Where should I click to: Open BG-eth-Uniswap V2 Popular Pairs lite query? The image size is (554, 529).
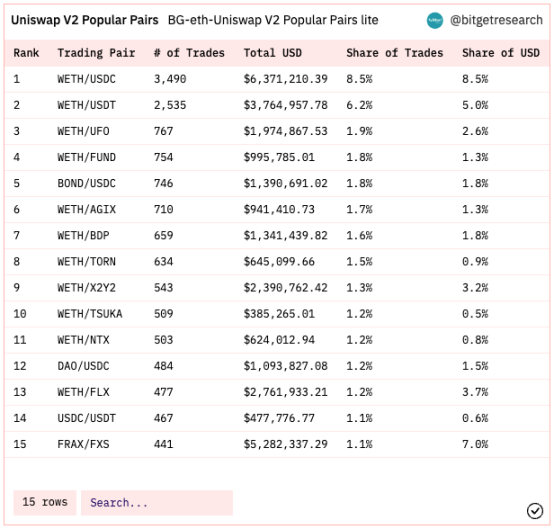[x=273, y=20]
